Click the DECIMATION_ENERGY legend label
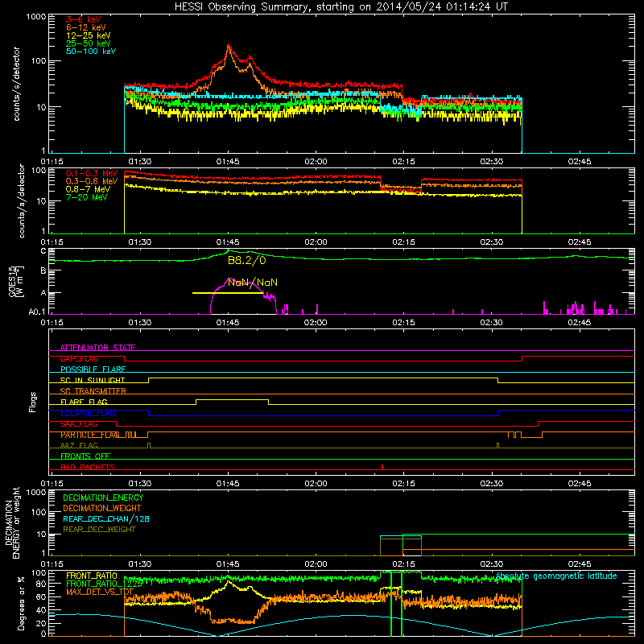644x644 pixels. [x=103, y=497]
